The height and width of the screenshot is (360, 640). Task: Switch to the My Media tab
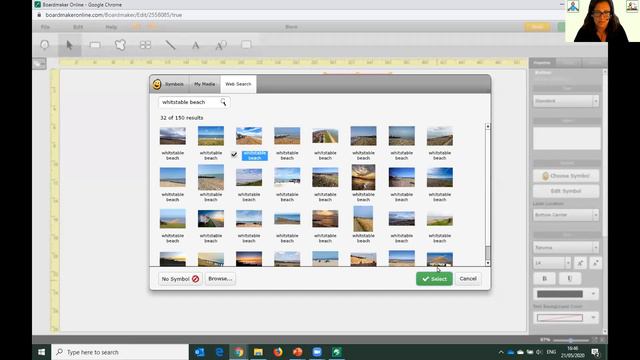pyautogui.click(x=204, y=84)
